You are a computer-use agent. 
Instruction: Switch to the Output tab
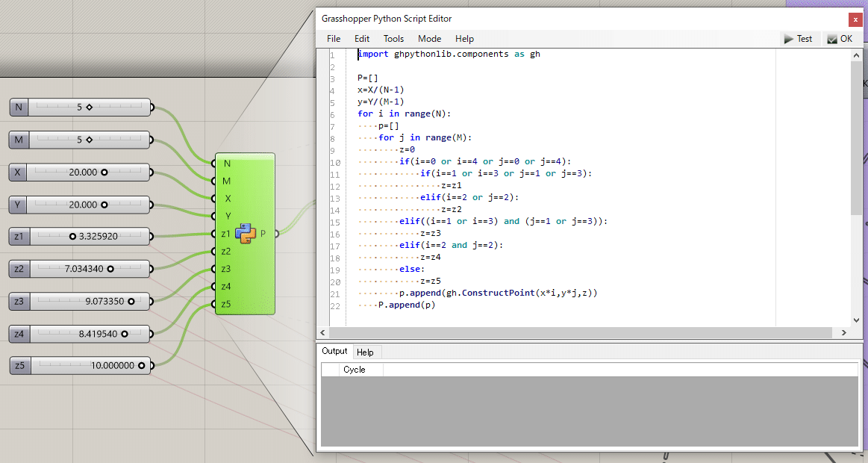(334, 351)
